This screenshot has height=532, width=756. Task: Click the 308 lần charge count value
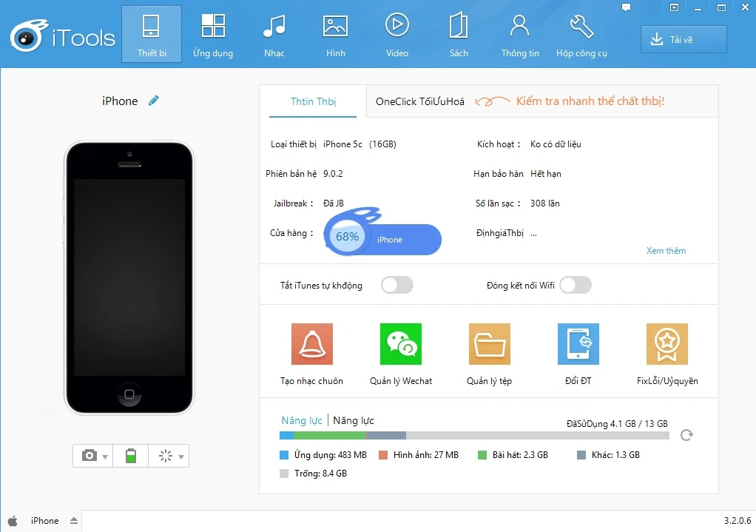[x=545, y=203]
